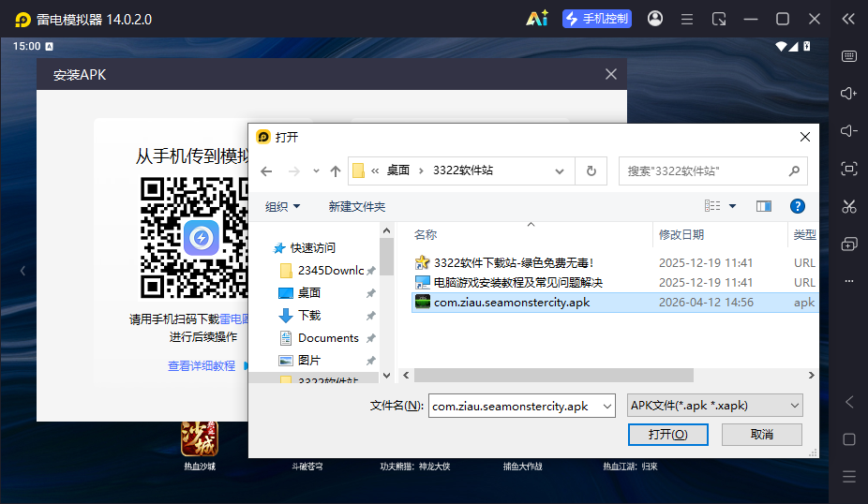The image size is (868, 504).
Task: Close the 打开 file dialog
Action: pos(805,137)
